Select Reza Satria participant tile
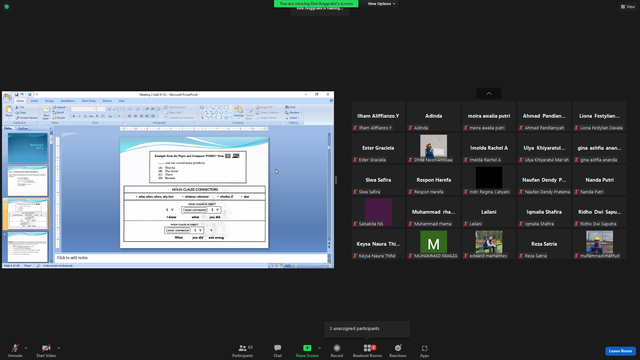This screenshot has height=360, width=640. pos(544,244)
